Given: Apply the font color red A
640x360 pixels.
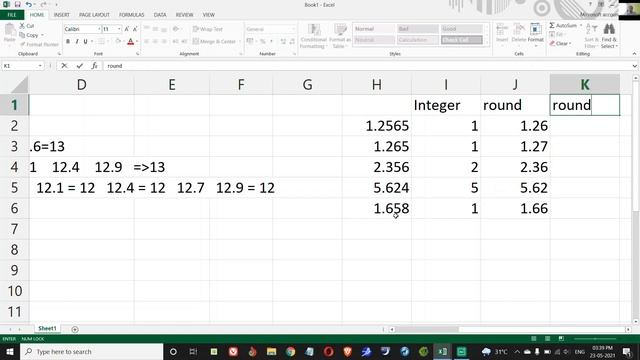Looking at the screenshot, I should pyautogui.click(x=131, y=41).
